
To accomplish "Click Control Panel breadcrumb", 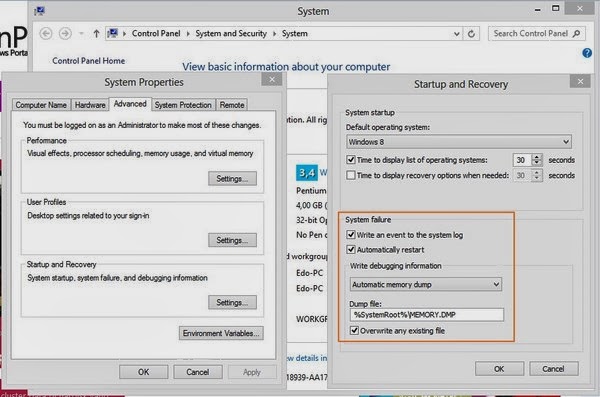I will tap(156, 34).
